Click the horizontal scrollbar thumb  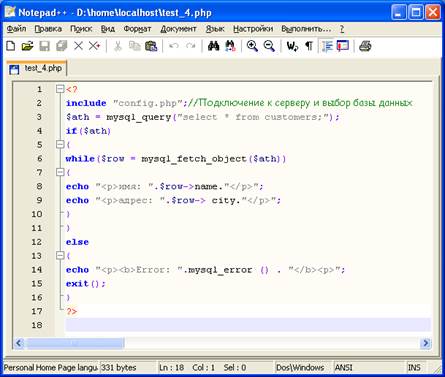[75, 343]
